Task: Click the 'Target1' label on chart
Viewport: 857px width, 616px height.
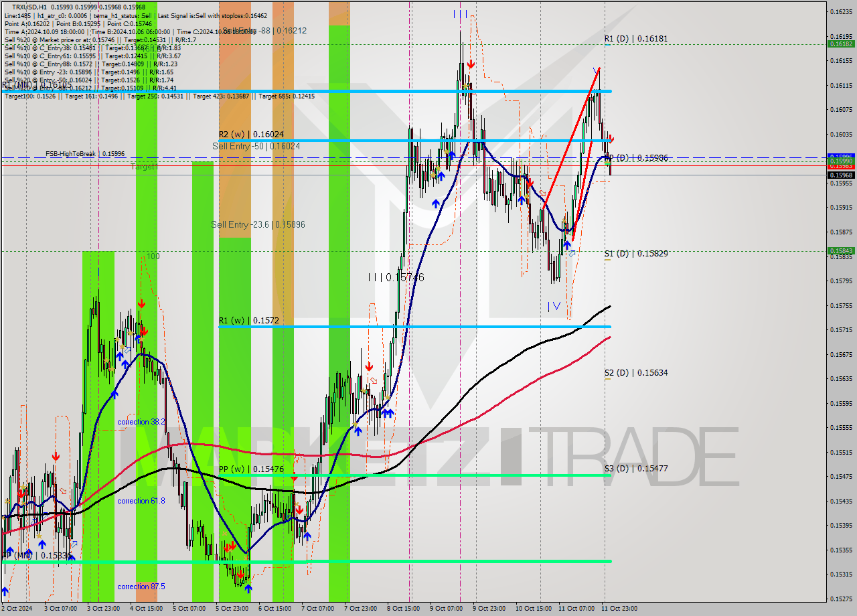Action: point(144,166)
